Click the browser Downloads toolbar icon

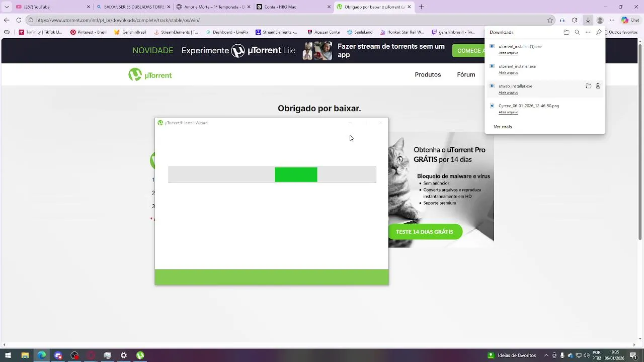coord(588,20)
